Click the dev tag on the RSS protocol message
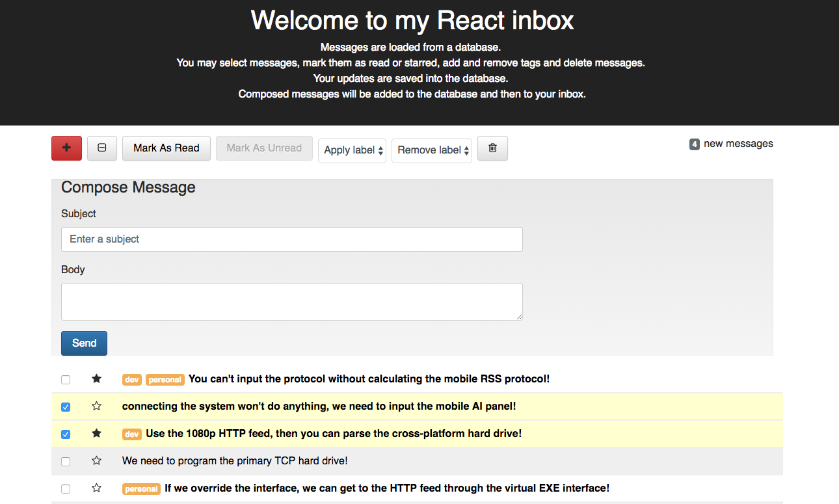This screenshot has height=504, width=839. (x=131, y=379)
